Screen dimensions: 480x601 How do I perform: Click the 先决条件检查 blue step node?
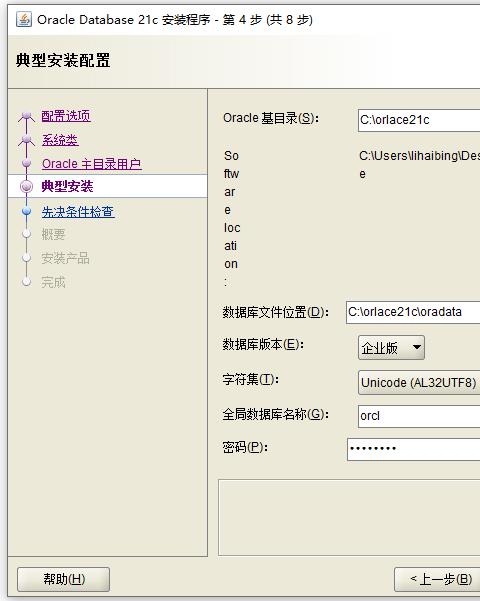click(x=26, y=211)
